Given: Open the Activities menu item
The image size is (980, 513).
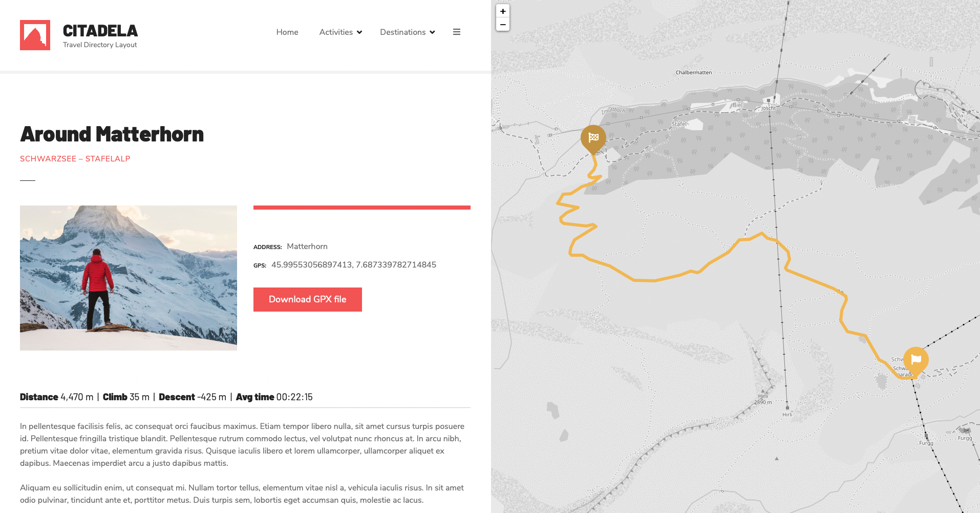Looking at the screenshot, I should (336, 32).
